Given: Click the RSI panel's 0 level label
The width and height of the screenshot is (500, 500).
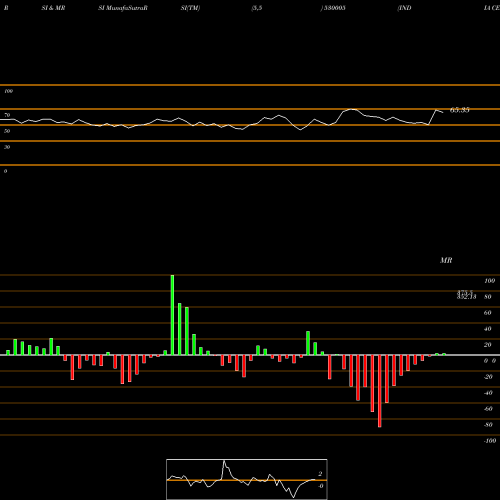Looking at the screenshot, I should click(5, 171).
